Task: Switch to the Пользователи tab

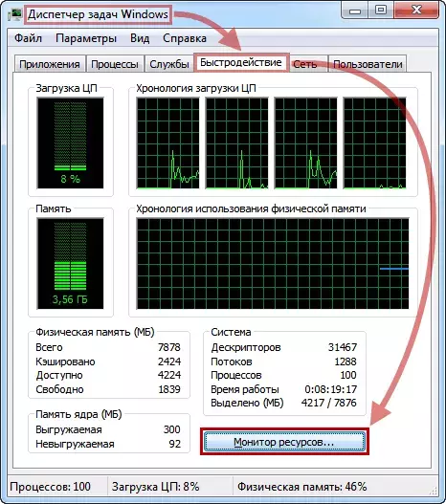Action: point(368,64)
